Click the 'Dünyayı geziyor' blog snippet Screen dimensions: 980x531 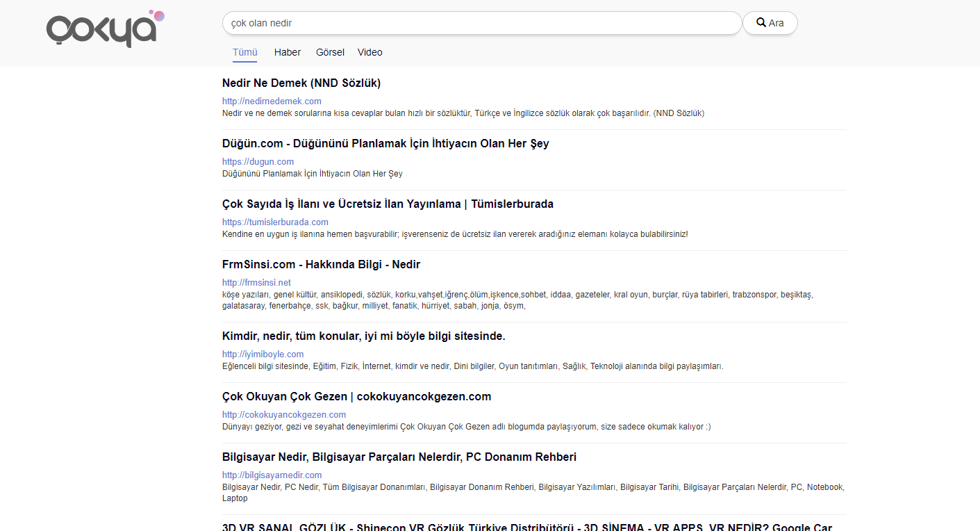[x=467, y=427]
